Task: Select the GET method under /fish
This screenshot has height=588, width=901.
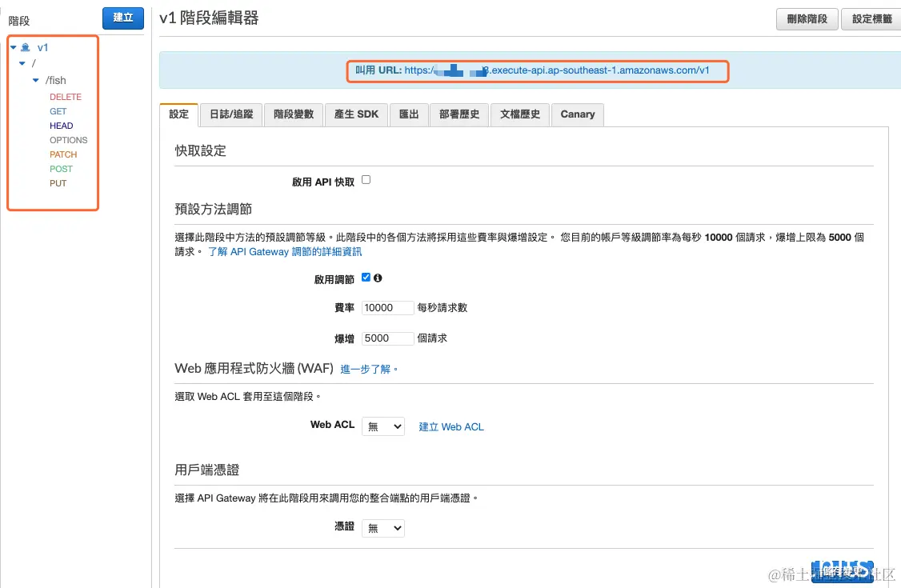Action: [x=59, y=111]
